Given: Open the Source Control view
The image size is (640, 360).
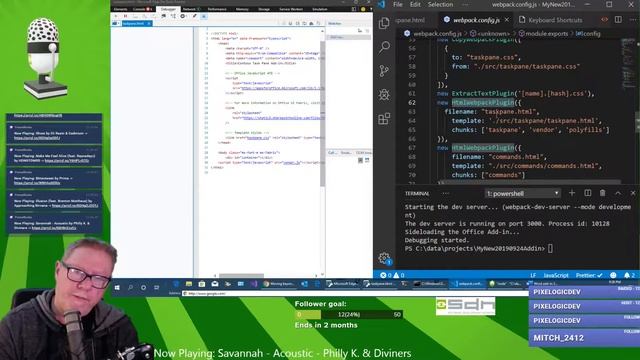Looking at the screenshot, I should 384,71.
